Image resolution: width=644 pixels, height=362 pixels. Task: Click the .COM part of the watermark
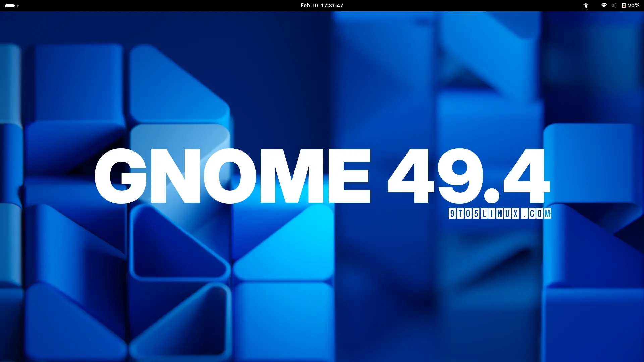point(536,214)
